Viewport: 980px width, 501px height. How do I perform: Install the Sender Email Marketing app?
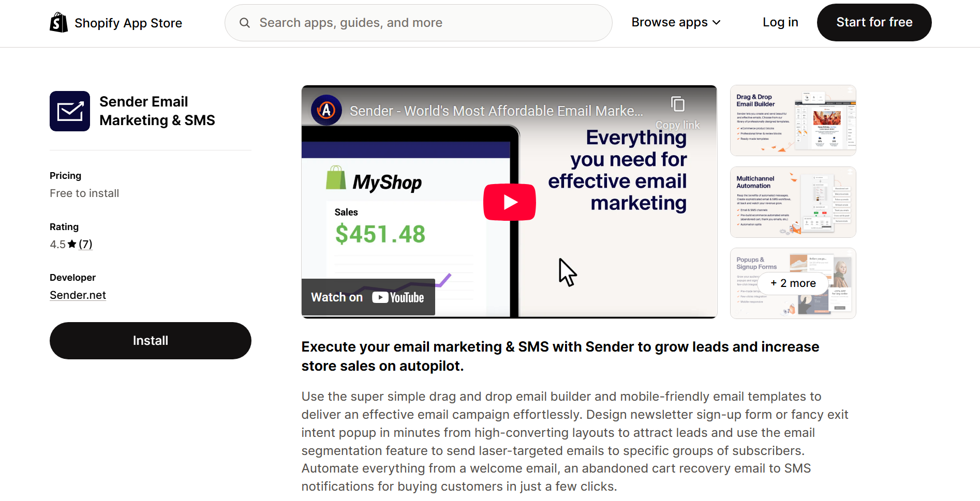tap(150, 340)
